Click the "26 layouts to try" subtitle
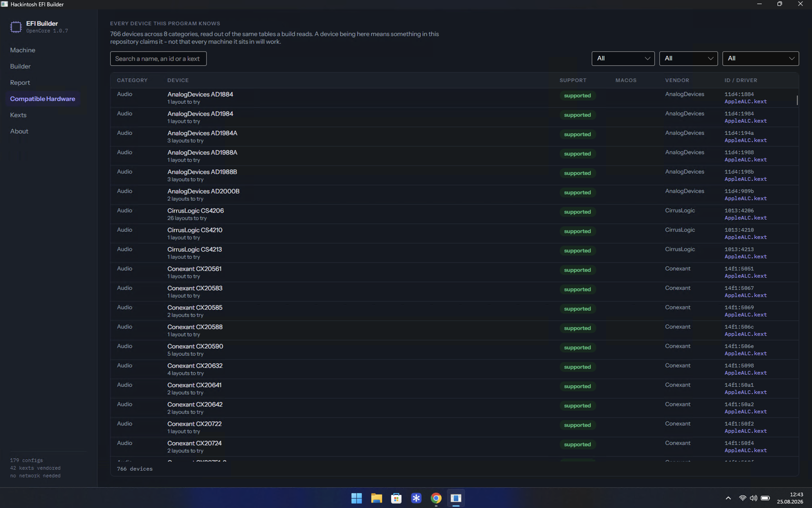Viewport: 812px width, 508px height. click(x=187, y=218)
